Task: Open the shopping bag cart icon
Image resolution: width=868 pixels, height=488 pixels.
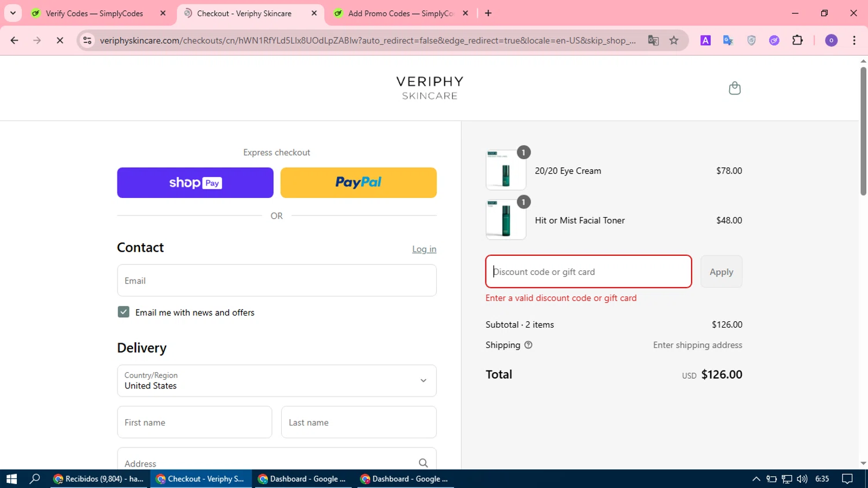Action: 734,88
